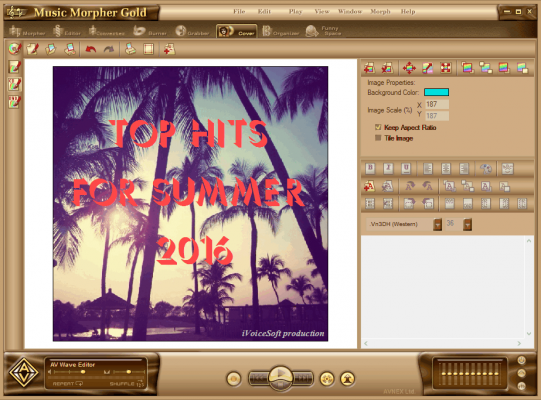Open the font size 36 dropdown
Screen dimensions: 541x400
(467, 224)
